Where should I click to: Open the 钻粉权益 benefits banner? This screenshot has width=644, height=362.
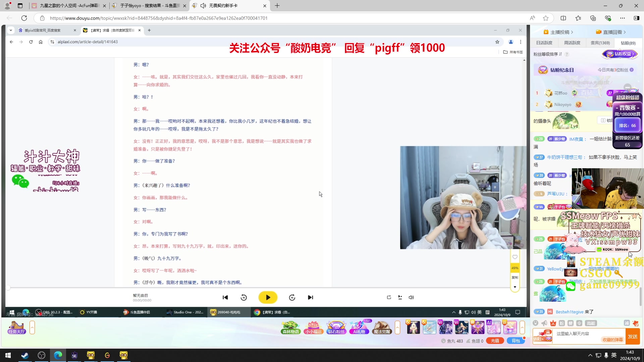tap(620, 54)
